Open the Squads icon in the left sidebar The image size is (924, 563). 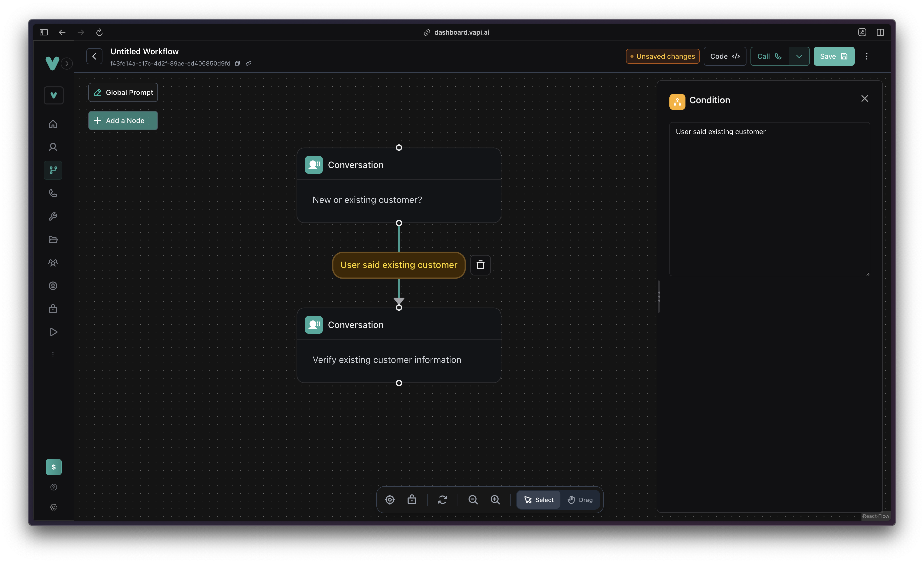(53, 263)
